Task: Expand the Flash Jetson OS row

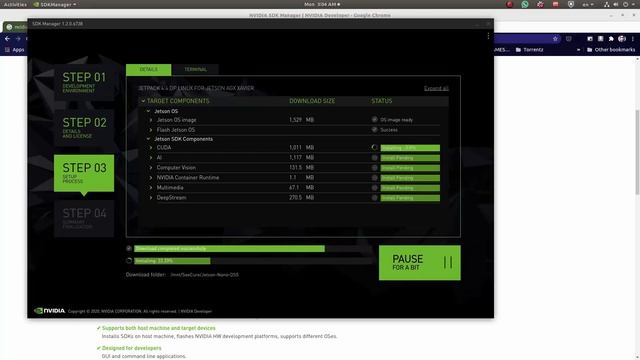Action: tap(151, 130)
